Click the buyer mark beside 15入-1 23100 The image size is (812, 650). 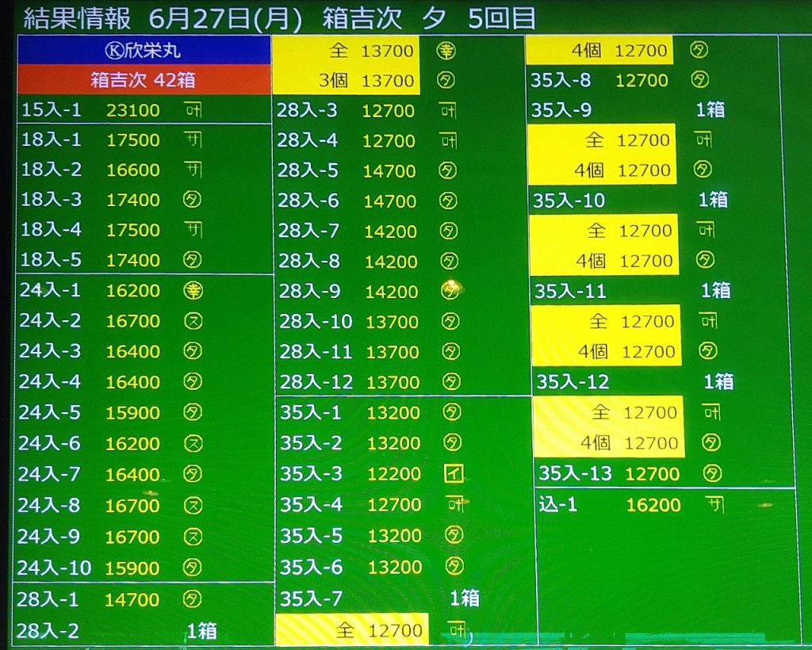click(x=193, y=110)
